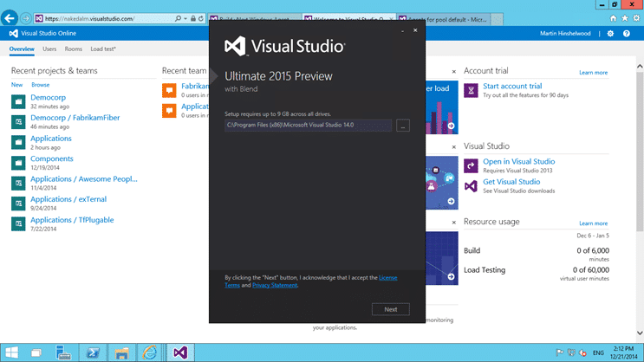The width and height of the screenshot is (644, 362).
Task: Click the Open in Visual Studio link
Action: (x=518, y=162)
